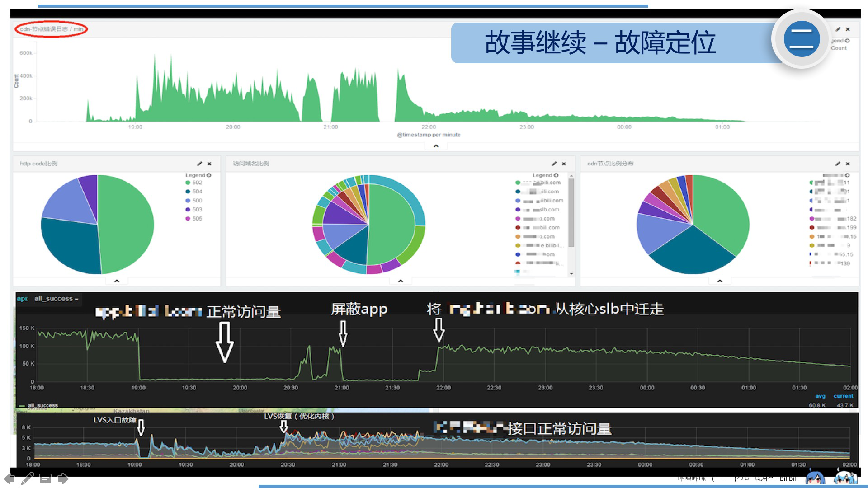Viewport: 868px width, 488px height.
Task: Open the all_success api dropdown
Action: tap(56, 299)
